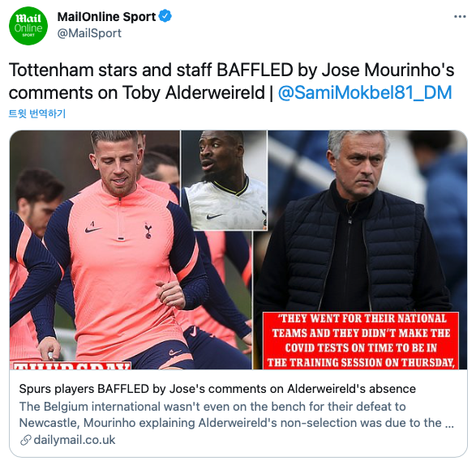Click the inset photo of player in white kit
476x465 pixels.
tap(224, 181)
